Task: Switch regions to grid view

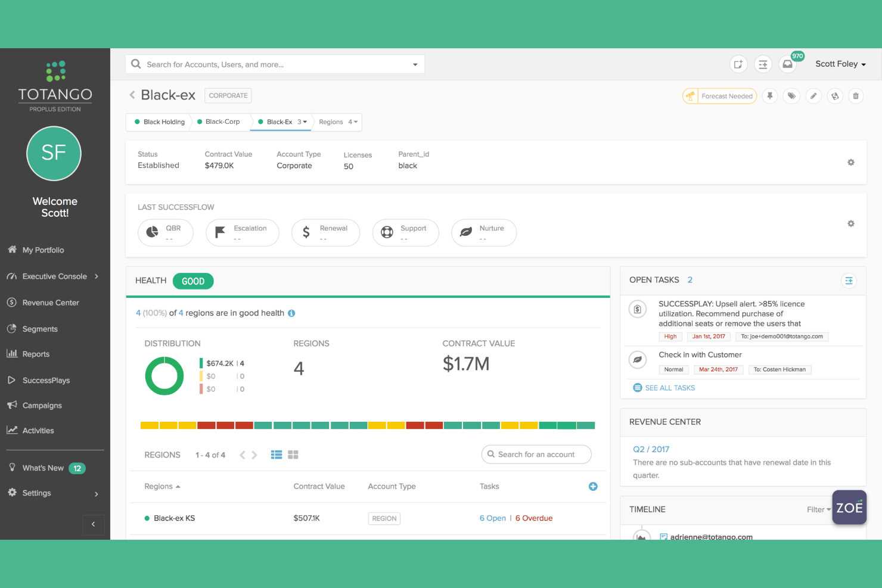Action: tap(293, 454)
